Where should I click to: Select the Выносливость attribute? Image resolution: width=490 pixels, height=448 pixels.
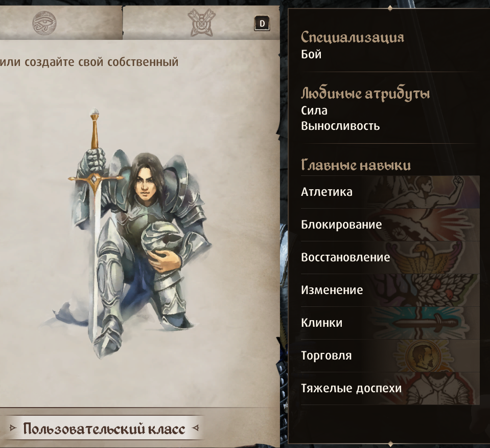coord(340,126)
